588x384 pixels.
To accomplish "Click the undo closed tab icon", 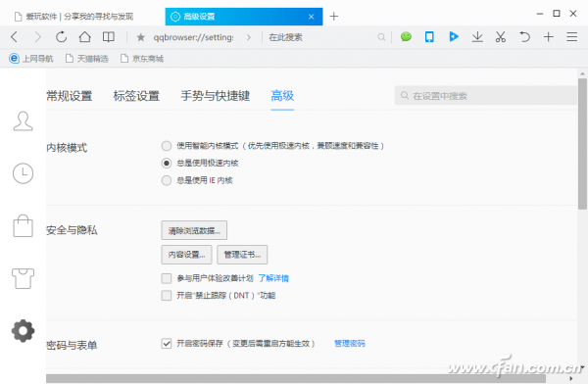I will tap(524, 37).
